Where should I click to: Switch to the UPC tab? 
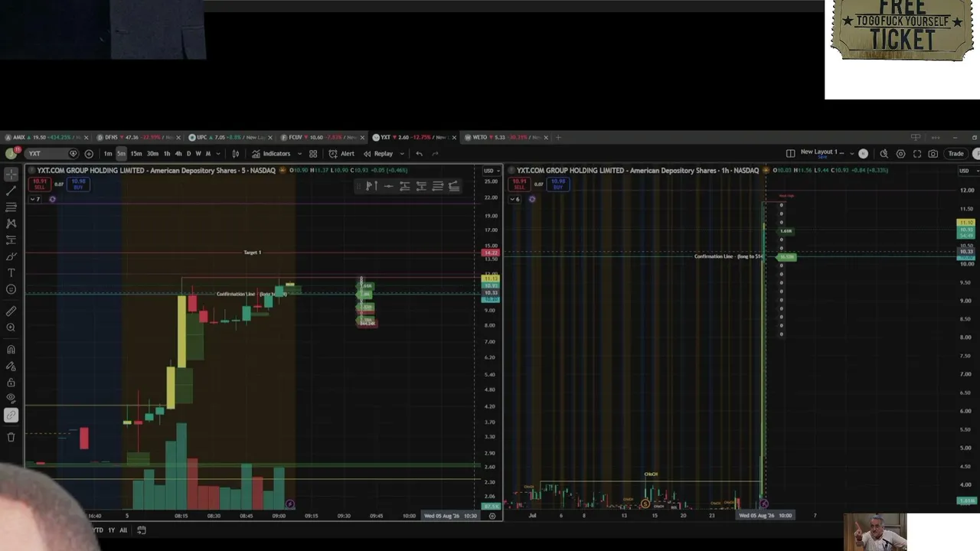pyautogui.click(x=228, y=138)
